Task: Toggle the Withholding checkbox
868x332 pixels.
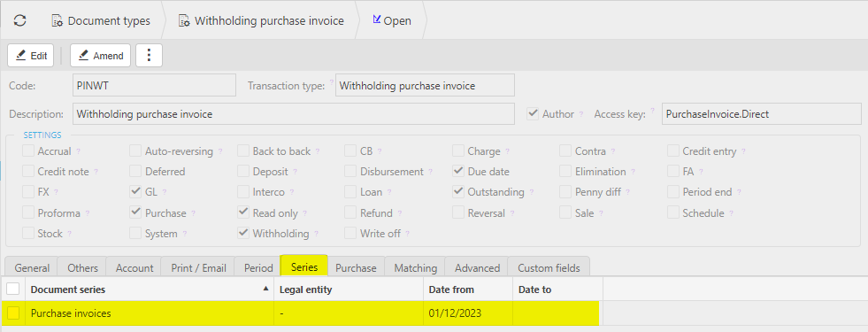Action: pos(243,234)
